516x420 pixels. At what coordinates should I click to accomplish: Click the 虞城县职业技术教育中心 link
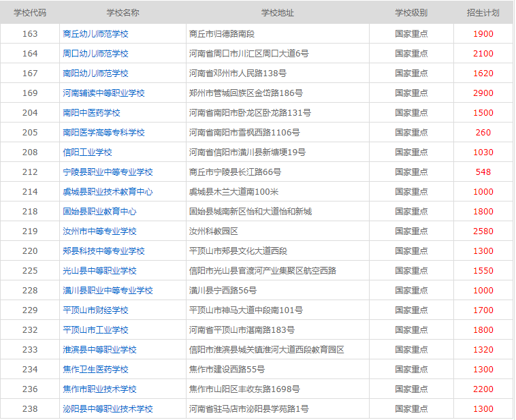(108, 191)
